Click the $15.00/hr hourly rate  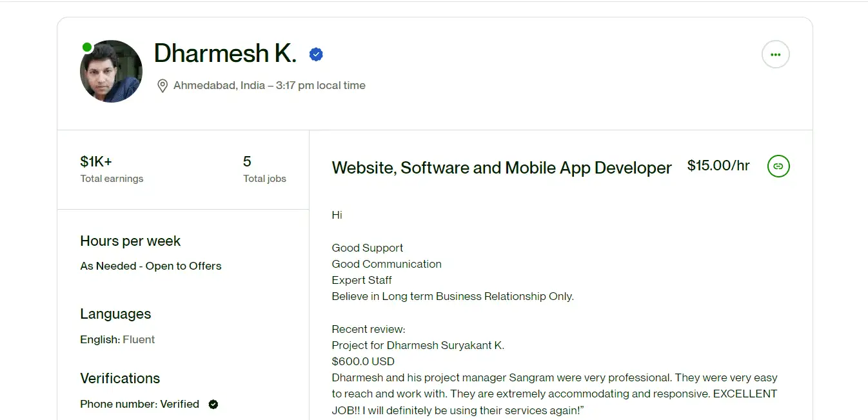pos(718,166)
